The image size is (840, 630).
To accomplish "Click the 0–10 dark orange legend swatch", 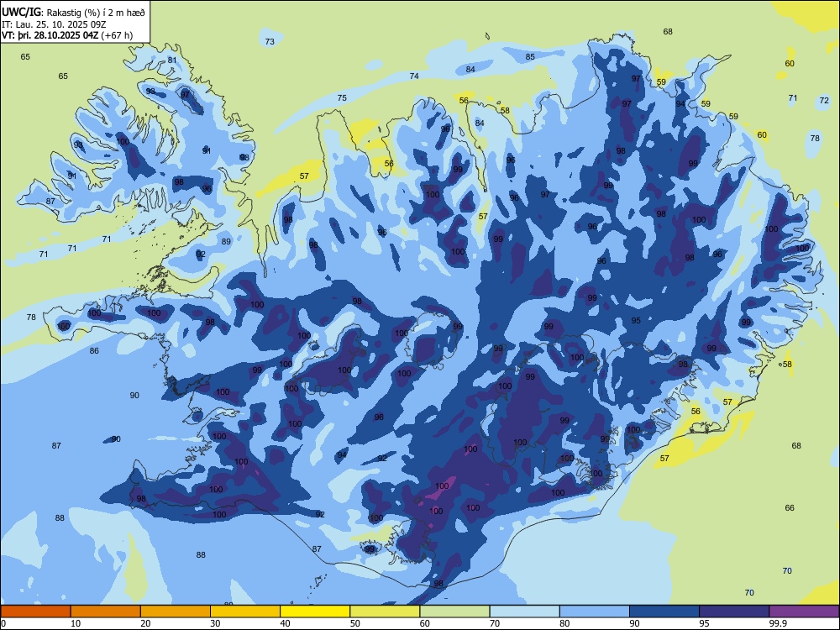I will coord(35,612).
